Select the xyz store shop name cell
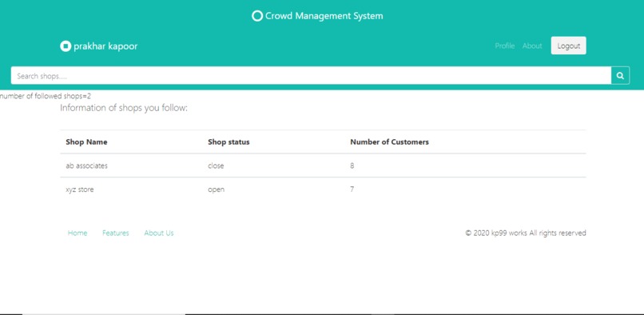 [80, 189]
